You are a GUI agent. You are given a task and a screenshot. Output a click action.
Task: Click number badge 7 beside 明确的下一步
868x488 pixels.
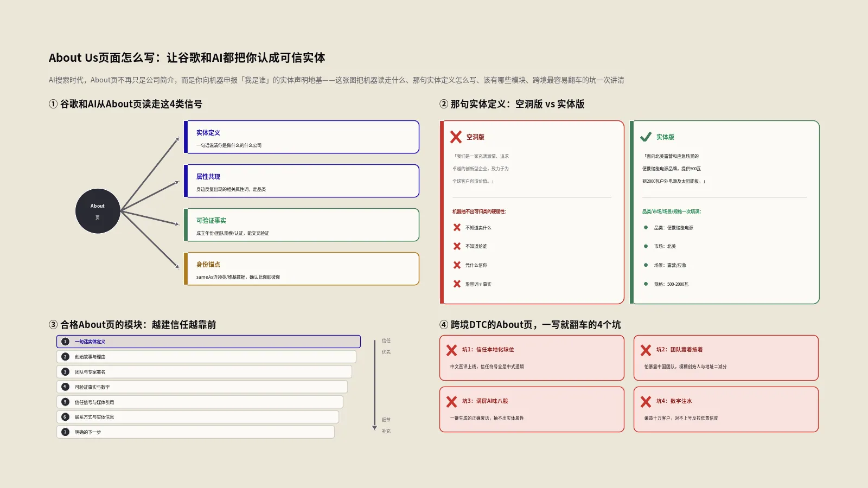pos(65,432)
